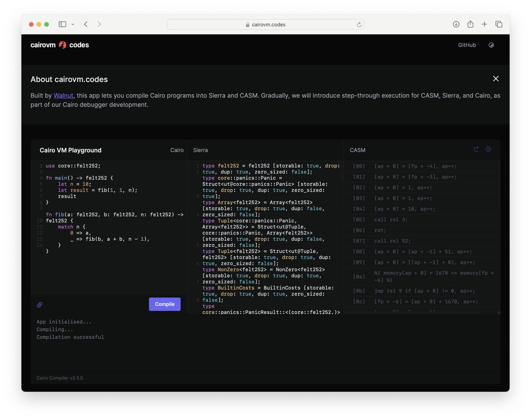Toggle the dark/light theme icon
531x420 pixels.
[x=491, y=45]
